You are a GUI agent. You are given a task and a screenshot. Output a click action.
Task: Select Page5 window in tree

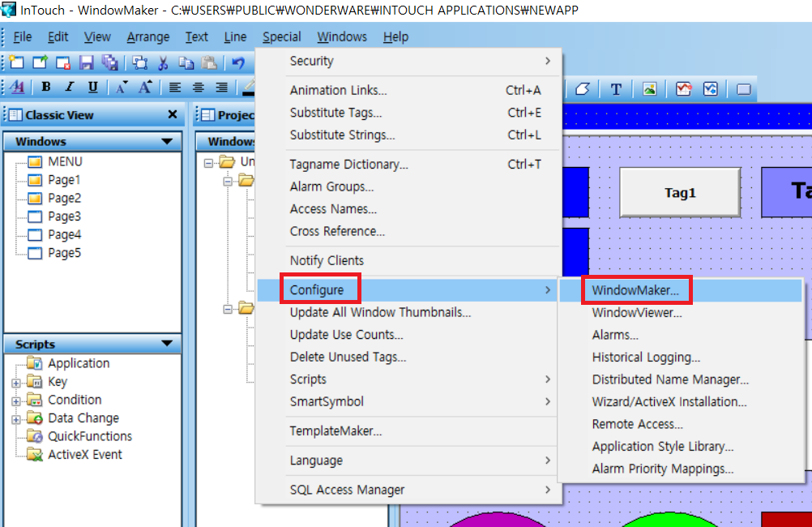pyautogui.click(x=64, y=253)
